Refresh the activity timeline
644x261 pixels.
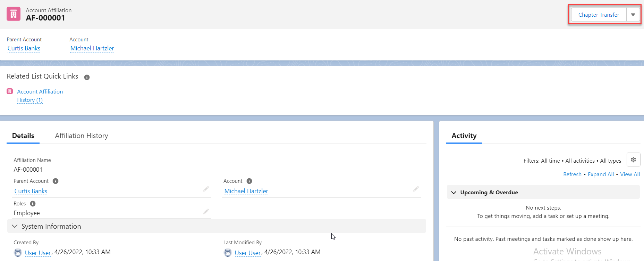tap(572, 174)
